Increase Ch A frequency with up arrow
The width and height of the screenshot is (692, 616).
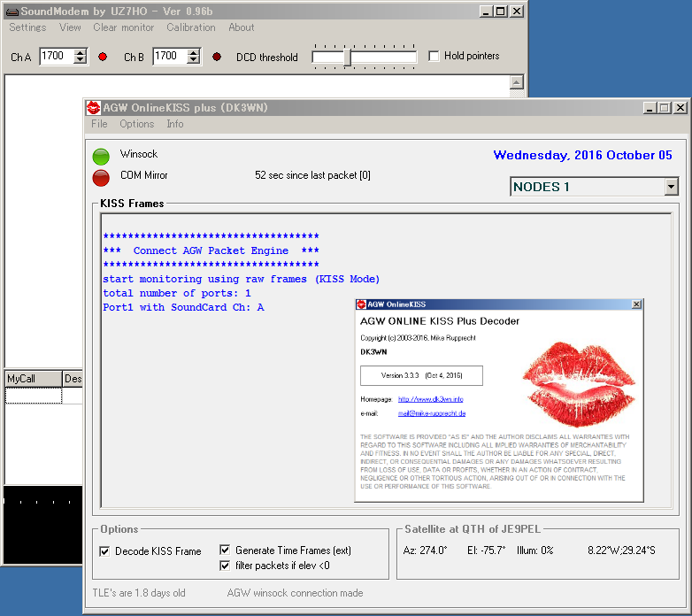(80, 52)
